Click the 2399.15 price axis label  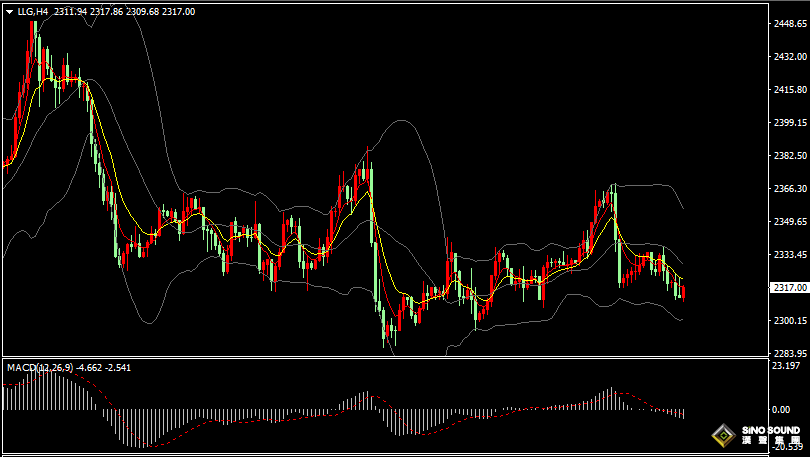[790, 123]
